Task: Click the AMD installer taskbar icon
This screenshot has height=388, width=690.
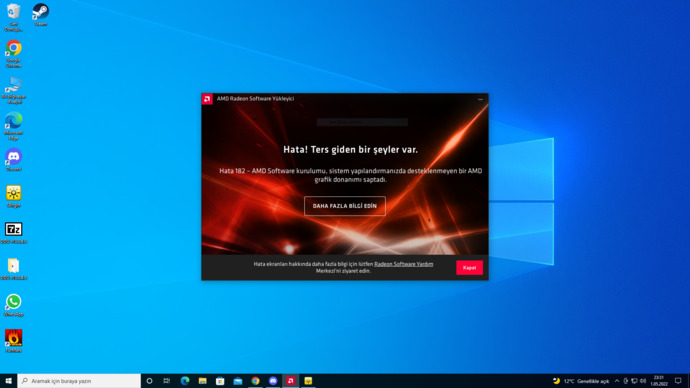Action: pyautogui.click(x=290, y=381)
